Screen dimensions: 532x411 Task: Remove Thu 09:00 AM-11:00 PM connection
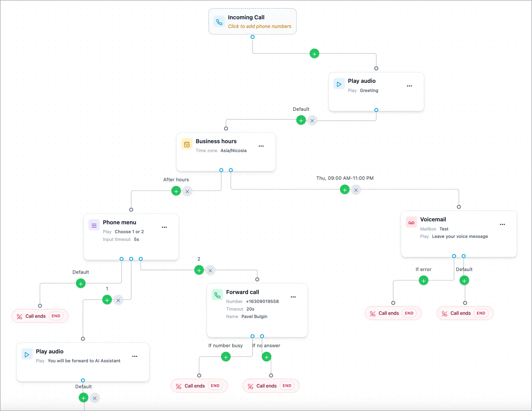pos(356,190)
